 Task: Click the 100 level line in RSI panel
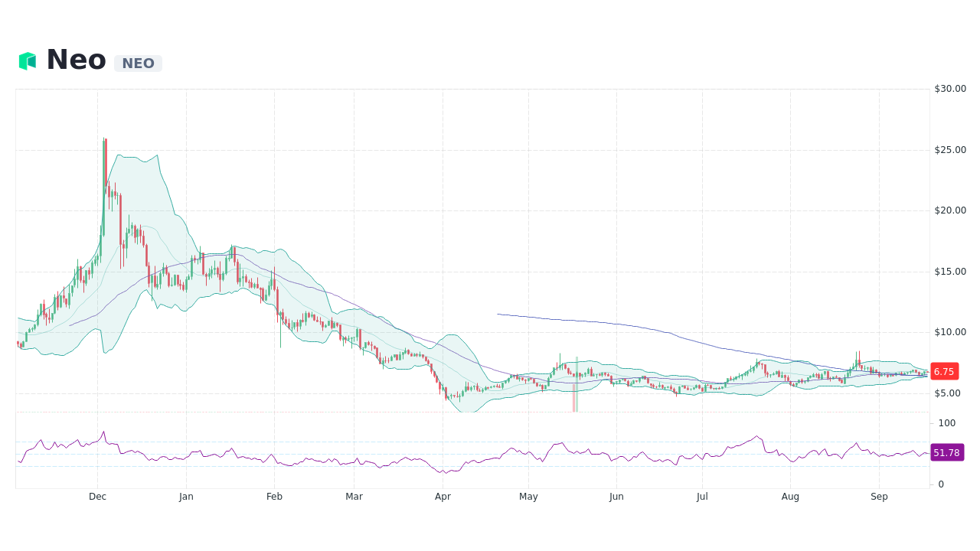click(x=946, y=422)
